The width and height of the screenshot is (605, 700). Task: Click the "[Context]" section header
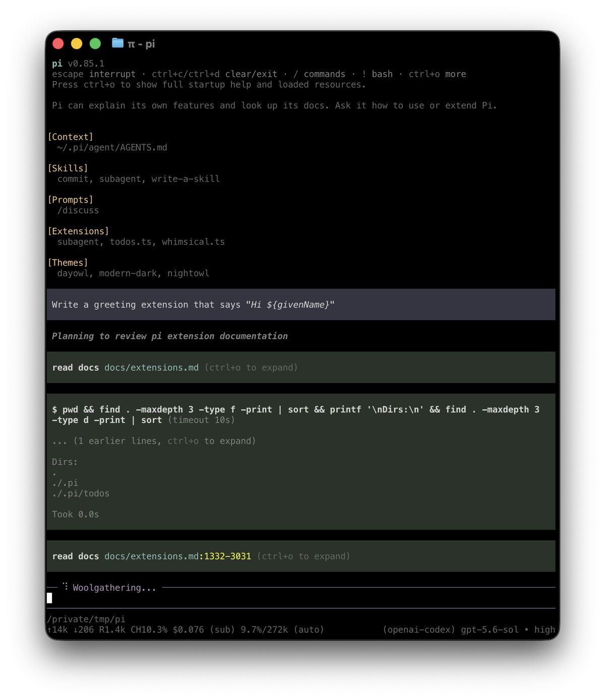[x=70, y=137]
